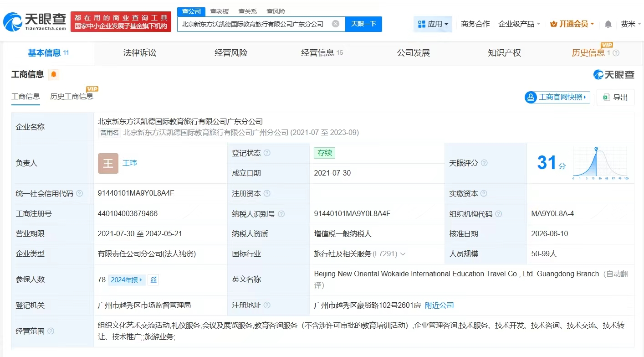The width and height of the screenshot is (644, 357).
Task: Click the help icon next to 注册资本
Action: tap(267, 193)
